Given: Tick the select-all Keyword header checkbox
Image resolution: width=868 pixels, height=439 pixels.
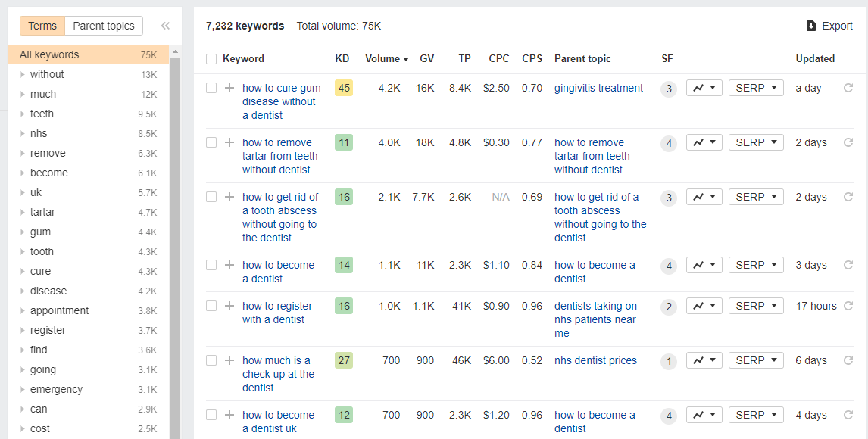Looking at the screenshot, I should click(x=211, y=59).
